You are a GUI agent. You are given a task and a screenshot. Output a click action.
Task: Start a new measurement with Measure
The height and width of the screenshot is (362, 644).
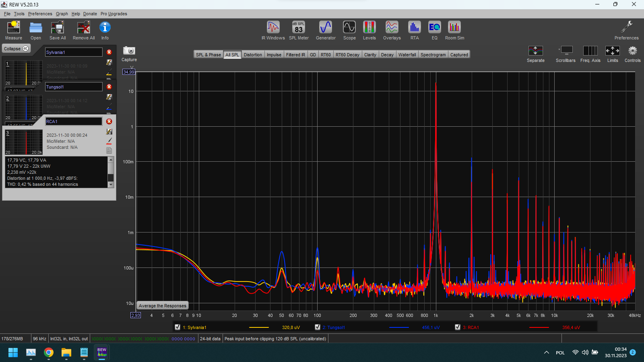point(14,31)
